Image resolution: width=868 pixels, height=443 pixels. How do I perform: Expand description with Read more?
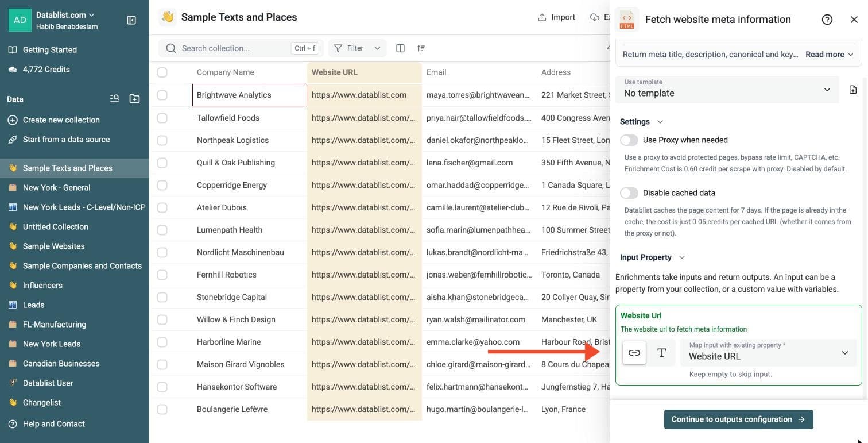coord(830,55)
